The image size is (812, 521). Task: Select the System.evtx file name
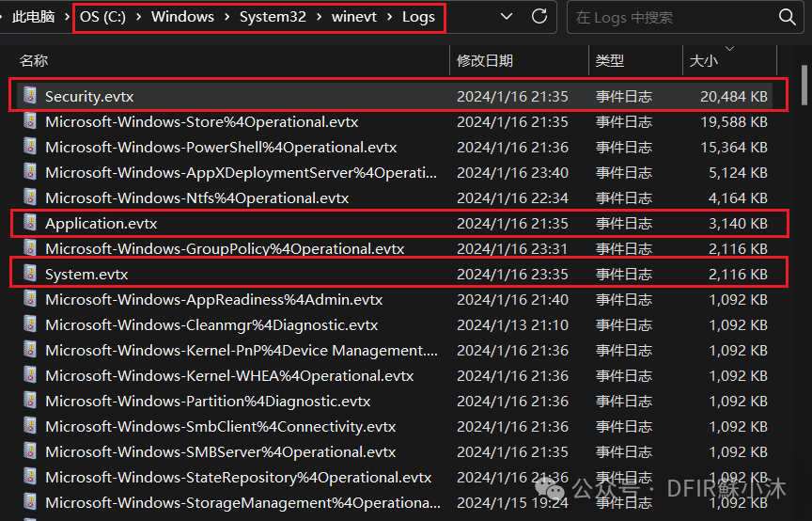pyautogui.click(x=86, y=275)
